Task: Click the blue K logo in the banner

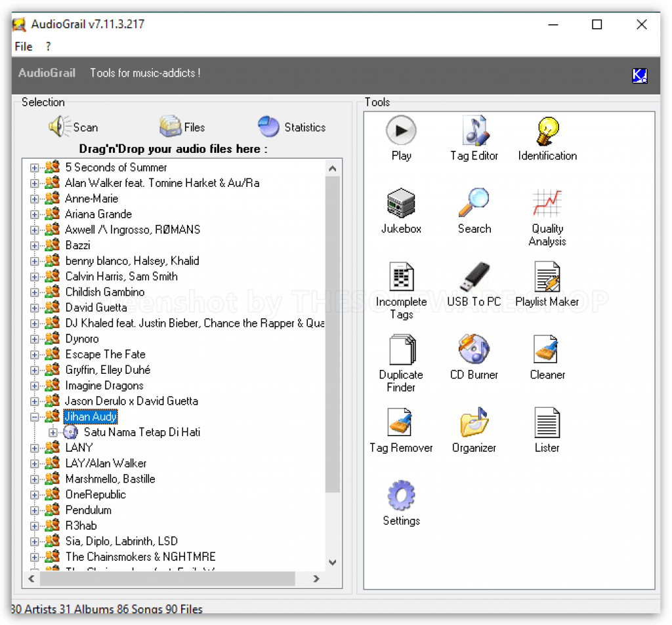Action: [639, 75]
